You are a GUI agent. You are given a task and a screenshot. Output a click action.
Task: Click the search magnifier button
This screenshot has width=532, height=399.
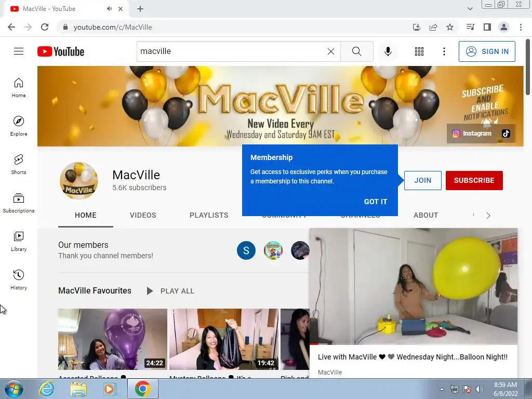click(356, 51)
